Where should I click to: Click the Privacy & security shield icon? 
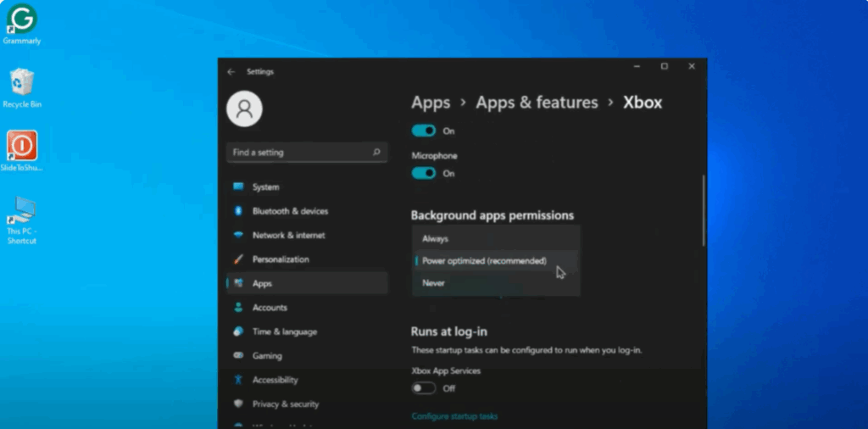(x=238, y=404)
